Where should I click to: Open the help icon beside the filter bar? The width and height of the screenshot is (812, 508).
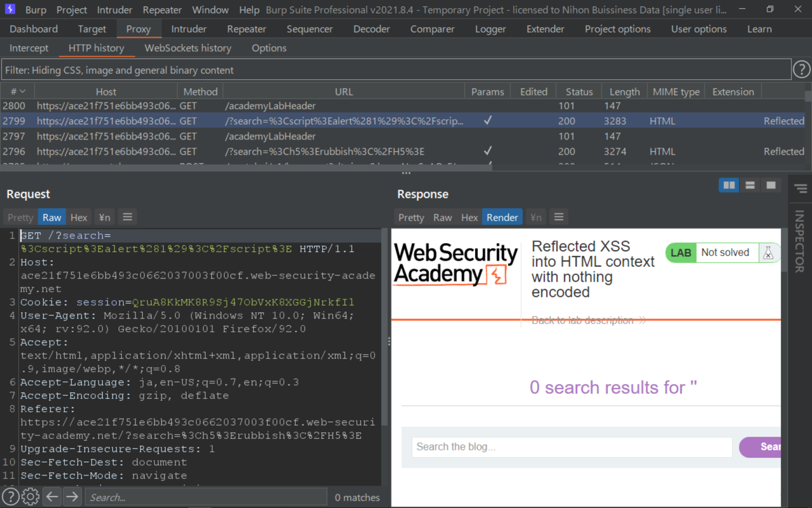pyautogui.click(x=801, y=69)
